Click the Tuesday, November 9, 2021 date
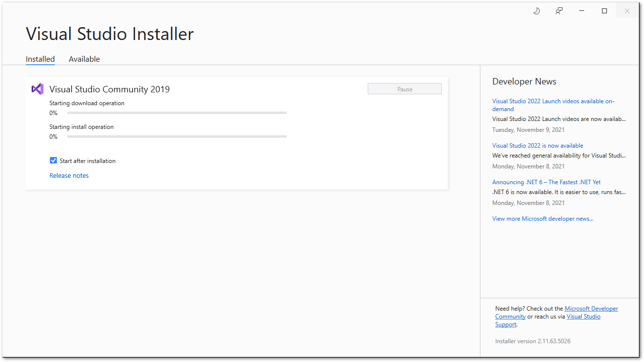 click(528, 130)
